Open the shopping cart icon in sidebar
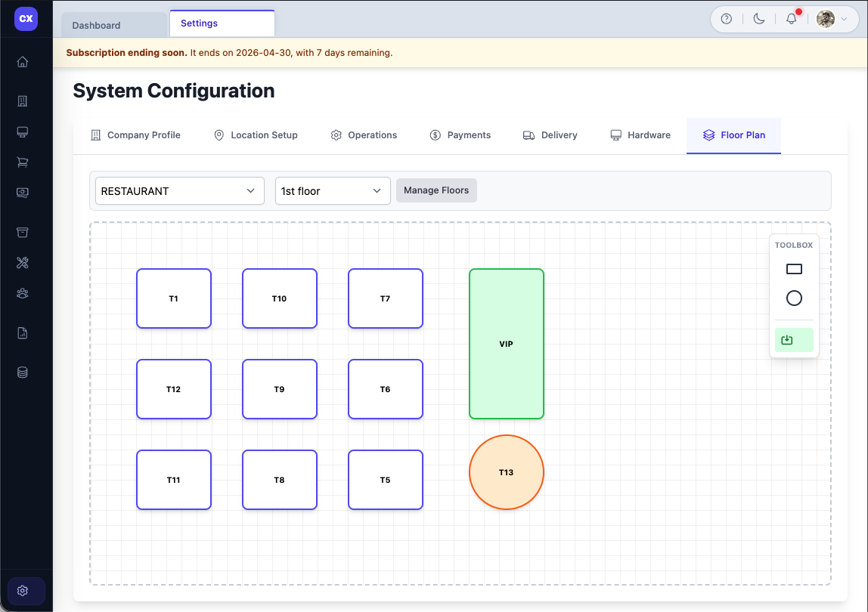 coord(23,162)
